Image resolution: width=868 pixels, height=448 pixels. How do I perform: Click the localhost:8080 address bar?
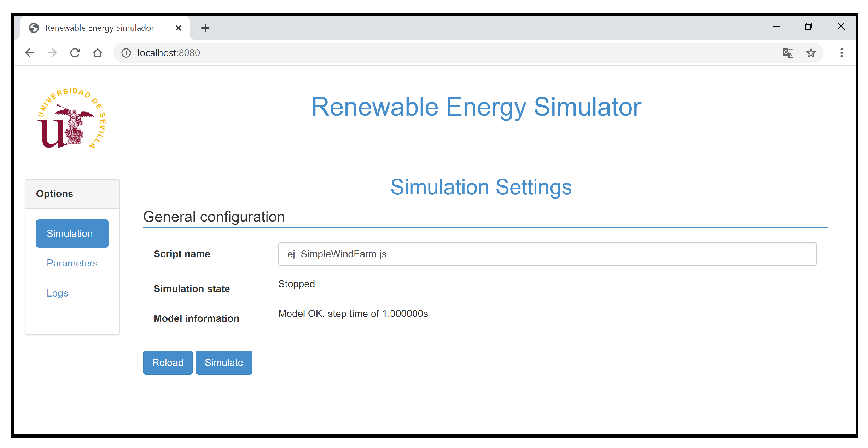click(x=424, y=53)
